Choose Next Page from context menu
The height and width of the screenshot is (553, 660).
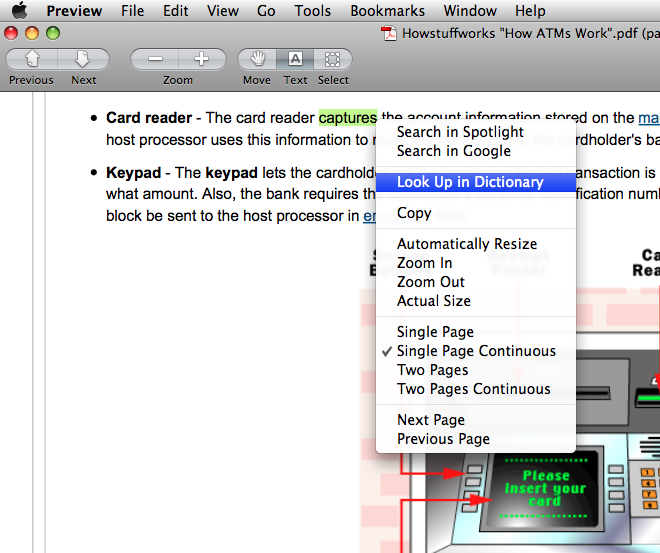point(476,420)
